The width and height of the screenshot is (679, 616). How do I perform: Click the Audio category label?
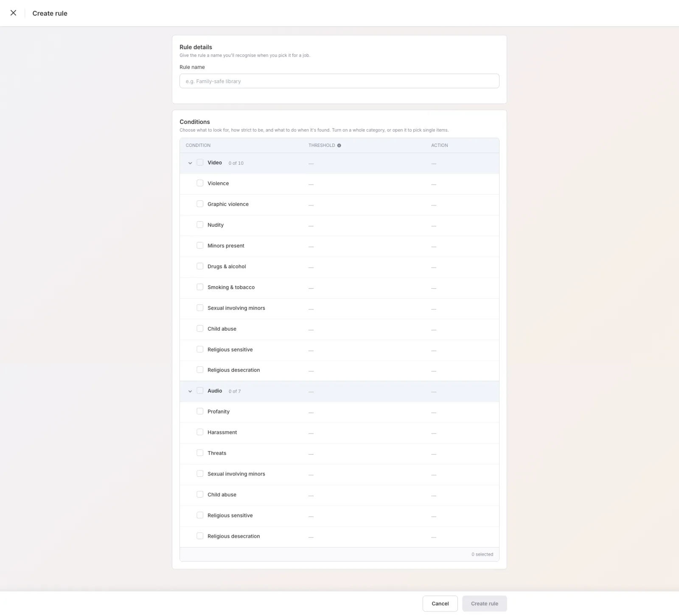click(215, 391)
